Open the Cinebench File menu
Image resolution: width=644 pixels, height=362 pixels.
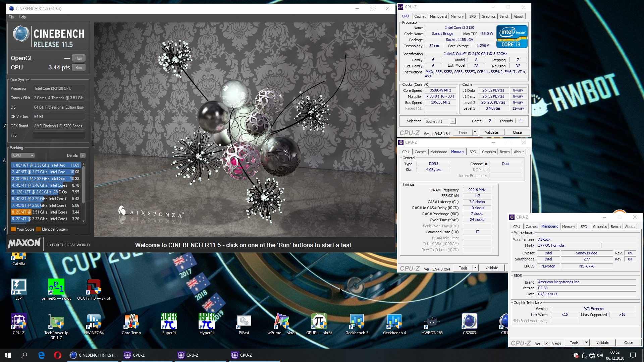(11, 17)
